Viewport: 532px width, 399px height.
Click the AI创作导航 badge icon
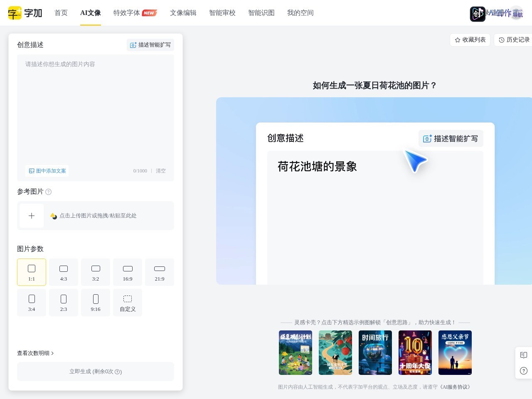click(496, 14)
